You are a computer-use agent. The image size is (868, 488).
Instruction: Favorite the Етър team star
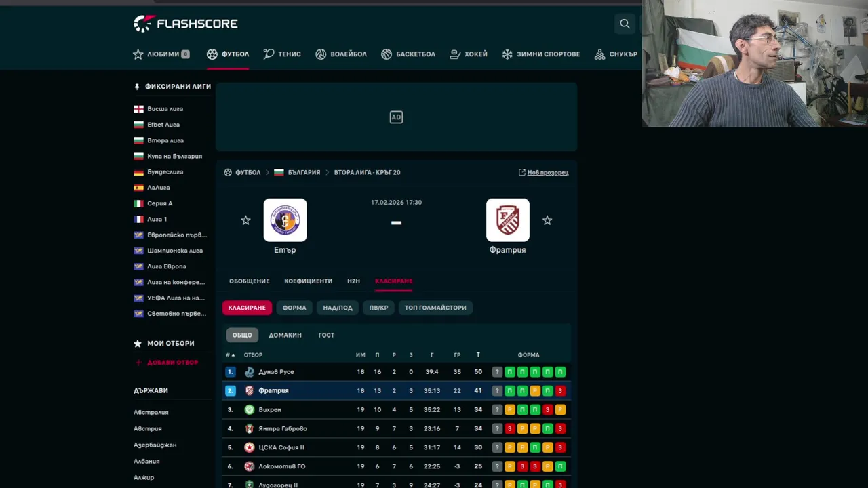click(245, 220)
